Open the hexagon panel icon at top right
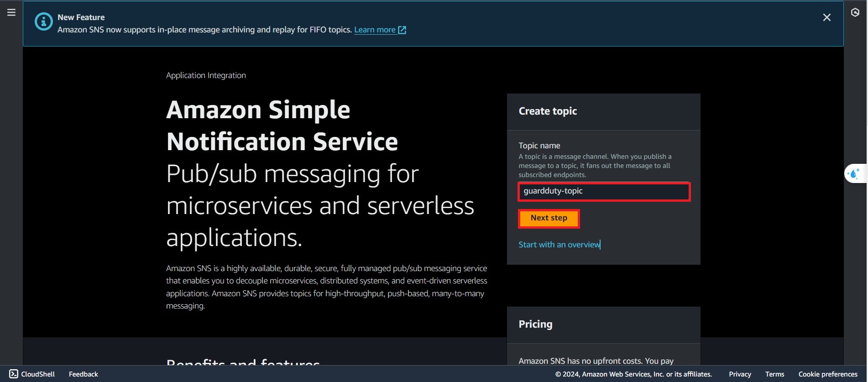The width and height of the screenshot is (868, 382). [x=855, y=12]
